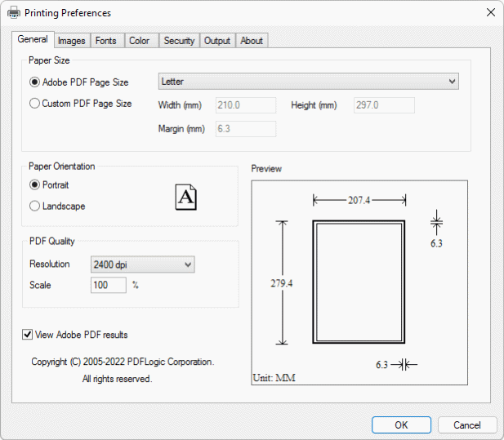The height and width of the screenshot is (440, 504).
Task: Click the Scale percentage input box
Action: click(109, 285)
